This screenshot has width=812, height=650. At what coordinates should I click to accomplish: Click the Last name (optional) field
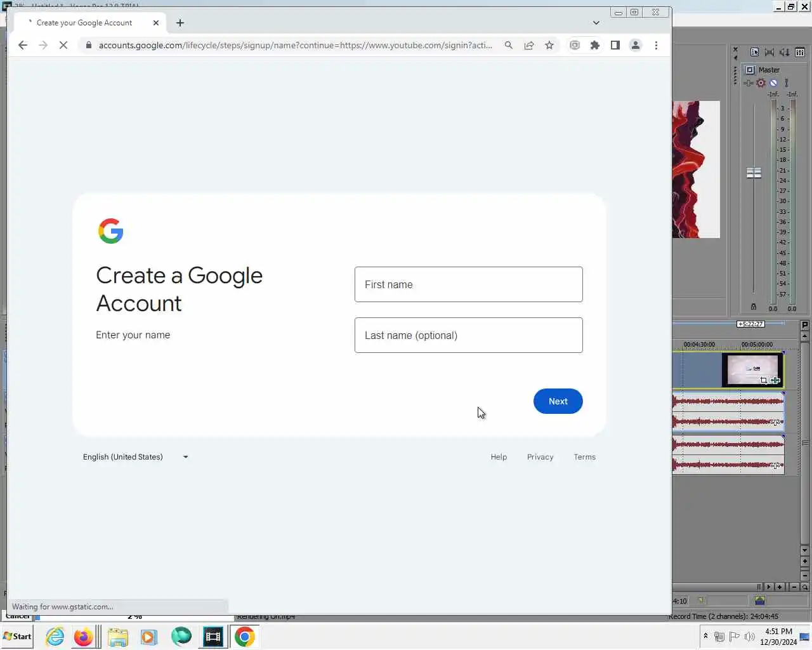469,335
